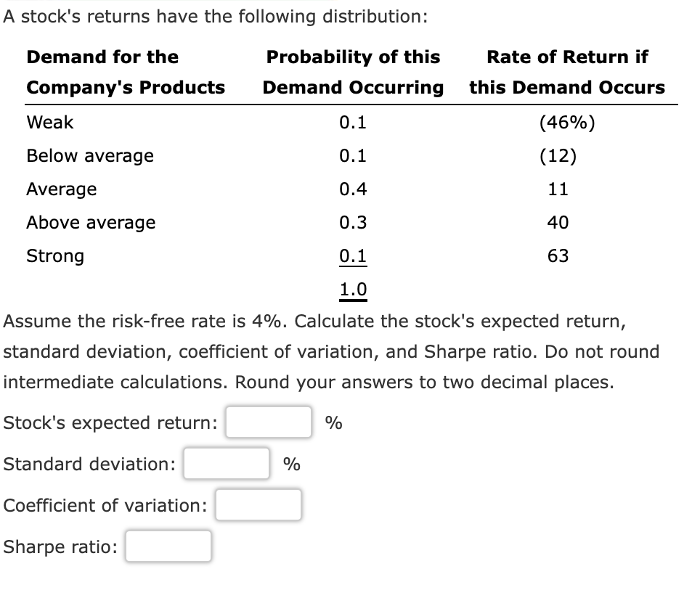This screenshot has width=700, height=614.
Task: Click the (46%) return value
Action: (566, 122)
